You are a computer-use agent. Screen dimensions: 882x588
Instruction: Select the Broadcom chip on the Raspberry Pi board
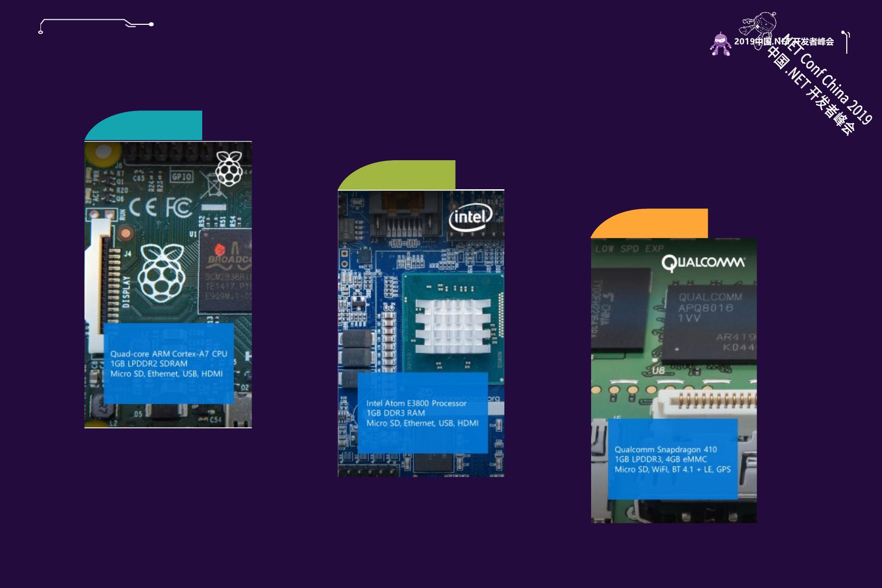[226, 270]
